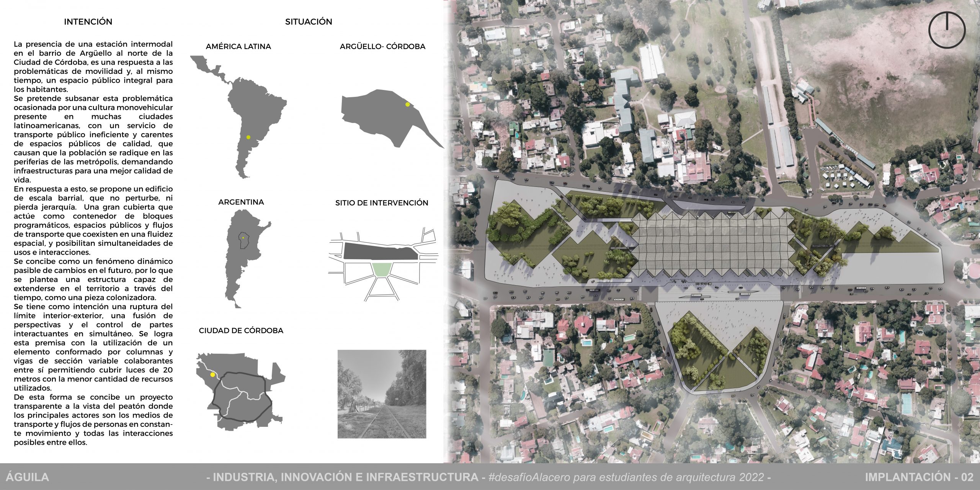Click the IMPLANTACIÓN - 02 footer label
This screenshot has height=490, width=980.
point(919,477)
